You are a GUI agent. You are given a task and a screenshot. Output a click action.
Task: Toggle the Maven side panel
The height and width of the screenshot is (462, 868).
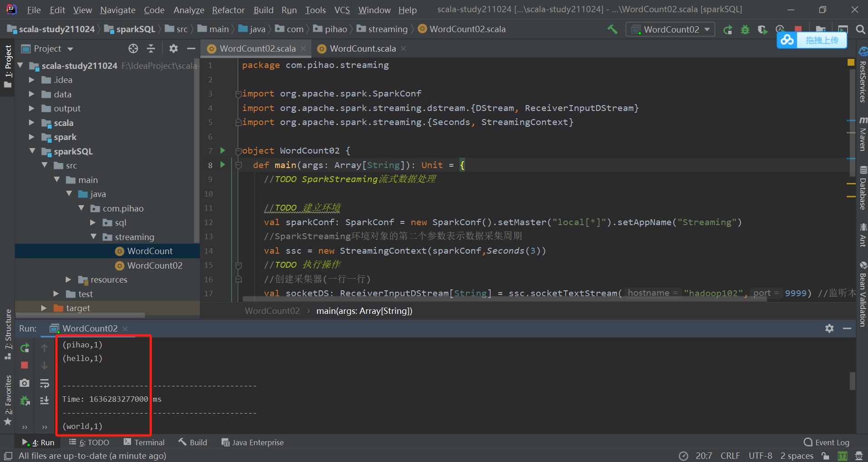click(x=863, y=135)
